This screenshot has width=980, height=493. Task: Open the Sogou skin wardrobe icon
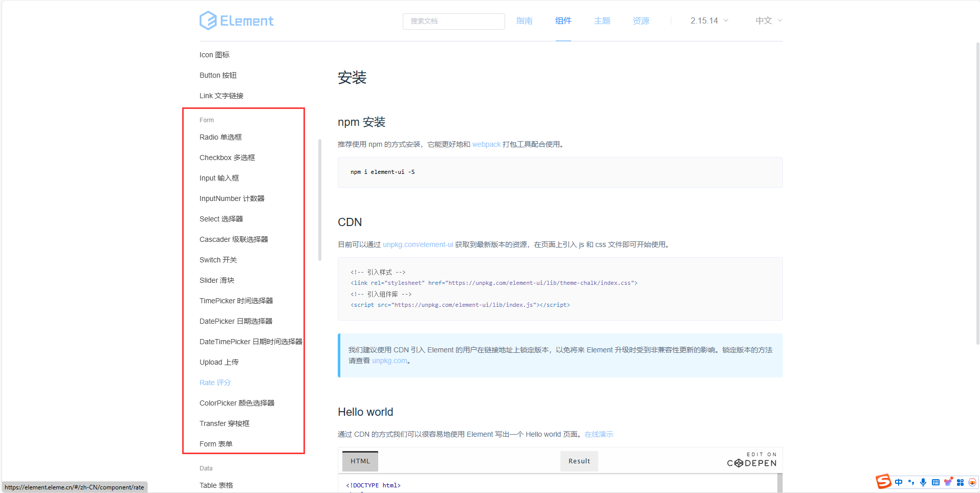pos(948,482)
